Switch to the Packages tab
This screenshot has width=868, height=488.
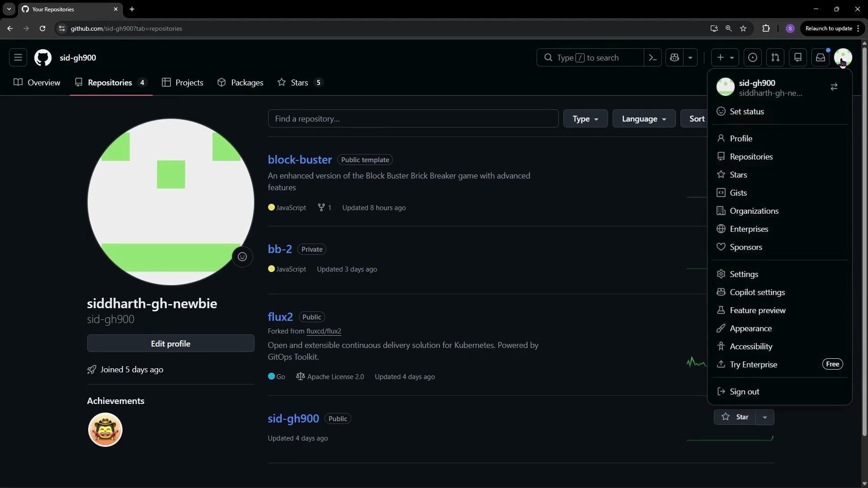click(x=240, y=82)
